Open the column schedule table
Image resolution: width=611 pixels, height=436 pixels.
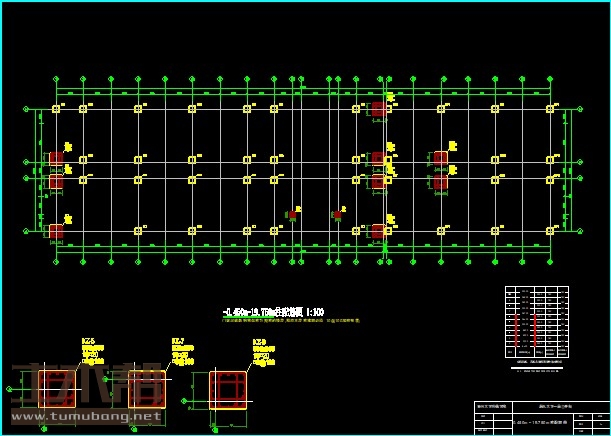(x=537, y=322)
